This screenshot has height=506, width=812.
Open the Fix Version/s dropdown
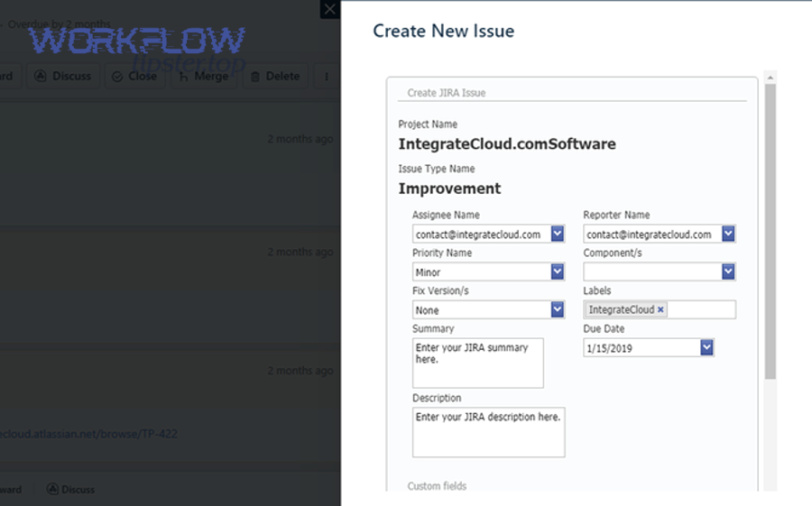point(558,309)
